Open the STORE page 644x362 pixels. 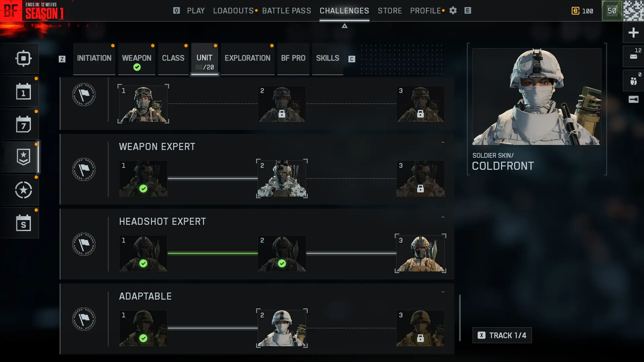[x=390, y=11]
